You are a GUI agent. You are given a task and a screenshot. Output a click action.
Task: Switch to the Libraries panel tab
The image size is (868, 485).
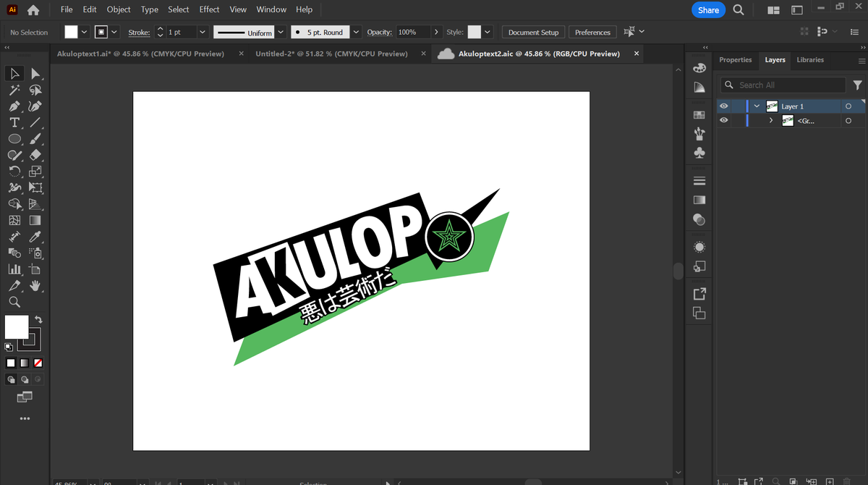click(x=810, y=60)
